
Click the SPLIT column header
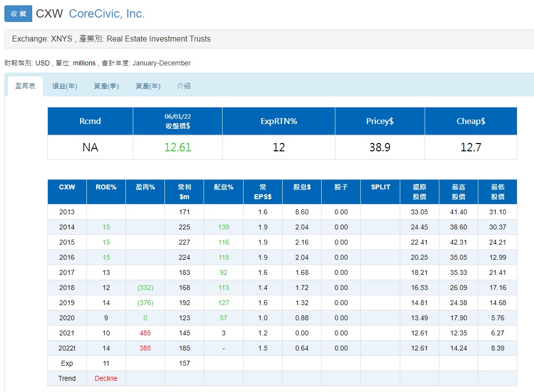tap(380, 187)
